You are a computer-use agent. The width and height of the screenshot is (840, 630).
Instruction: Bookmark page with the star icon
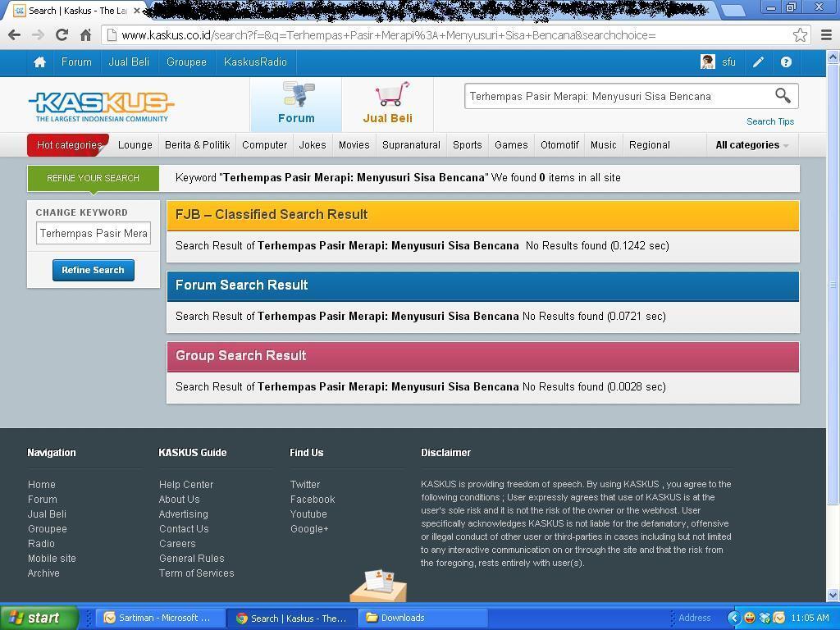coord(800,35)
